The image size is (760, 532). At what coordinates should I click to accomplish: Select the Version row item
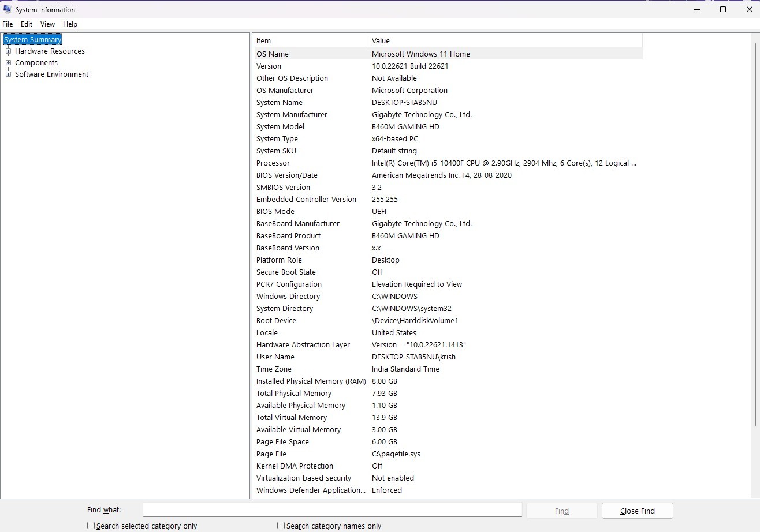point(269,66)
